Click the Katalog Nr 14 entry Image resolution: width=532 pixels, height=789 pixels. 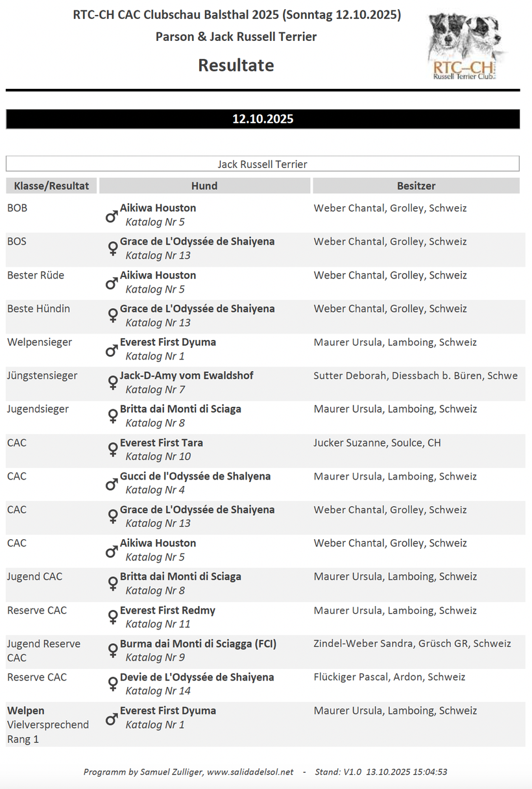point(158,691)
